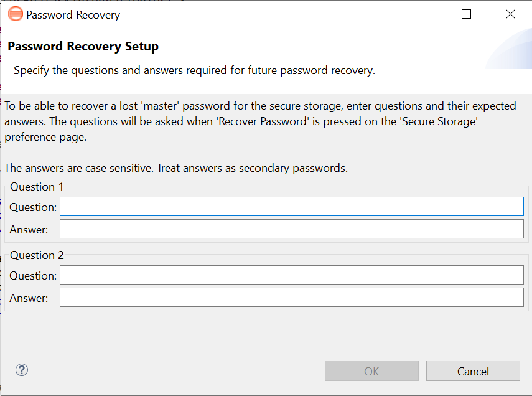Select the Answer field under Question 1

(x=292, y=229)
